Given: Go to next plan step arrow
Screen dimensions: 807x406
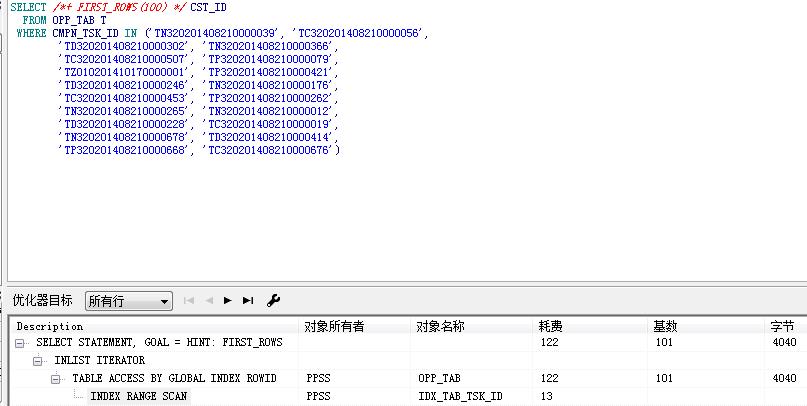Looking at the screenshot, I should (227, 301).
